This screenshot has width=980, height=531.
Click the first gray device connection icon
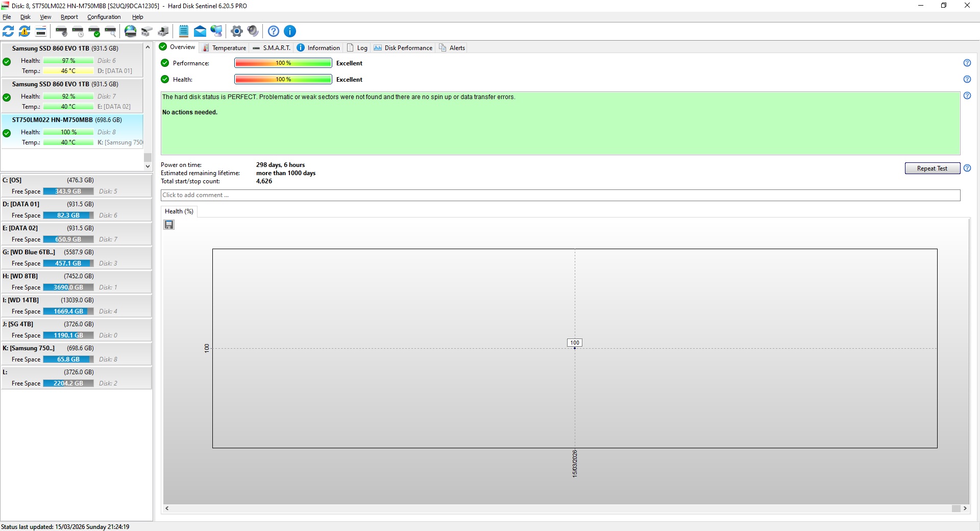(x=147, y=31)
